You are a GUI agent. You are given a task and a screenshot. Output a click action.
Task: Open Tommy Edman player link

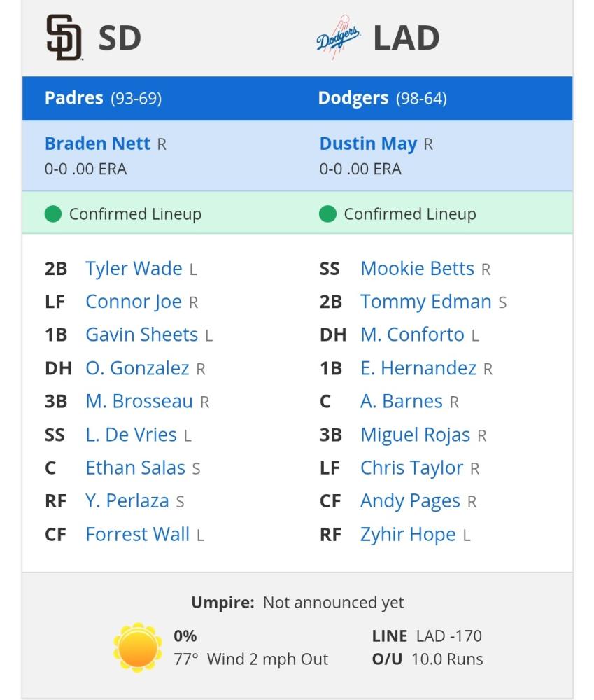[426, 302]
